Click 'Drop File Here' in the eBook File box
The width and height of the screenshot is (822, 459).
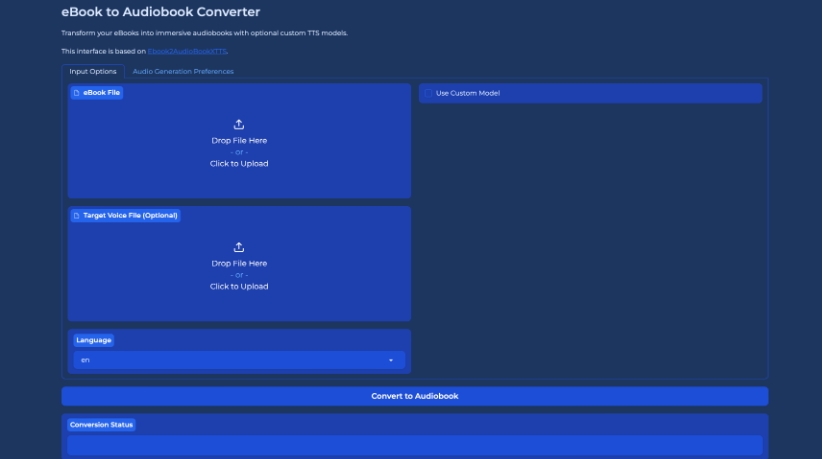[x=239, y=140]
